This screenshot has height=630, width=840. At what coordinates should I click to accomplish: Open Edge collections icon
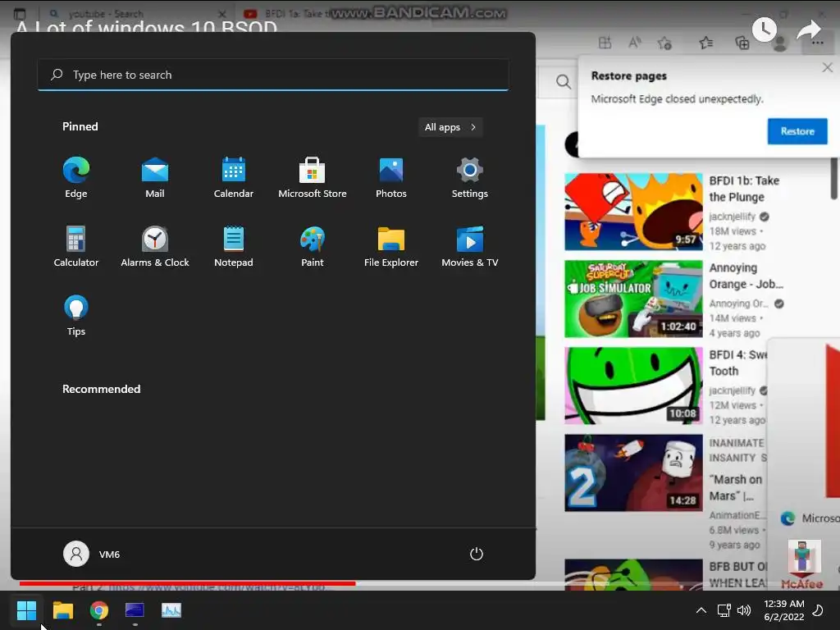(742, 43)
